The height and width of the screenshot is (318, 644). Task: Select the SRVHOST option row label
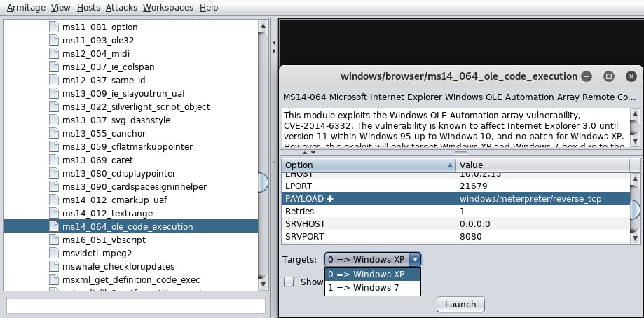305,224
